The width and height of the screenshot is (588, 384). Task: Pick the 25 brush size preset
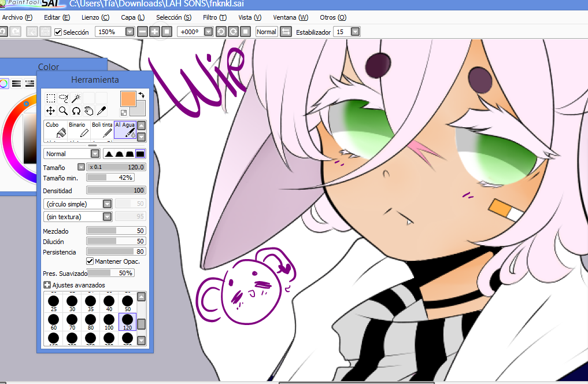point(54,303)
